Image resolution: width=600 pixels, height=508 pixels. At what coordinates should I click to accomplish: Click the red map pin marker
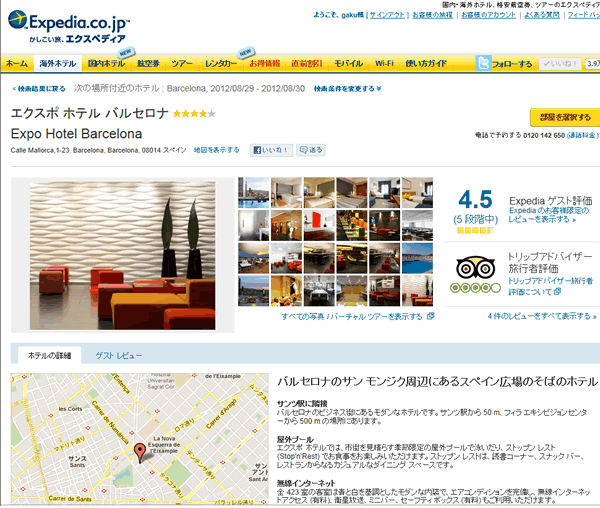point(140,452)
